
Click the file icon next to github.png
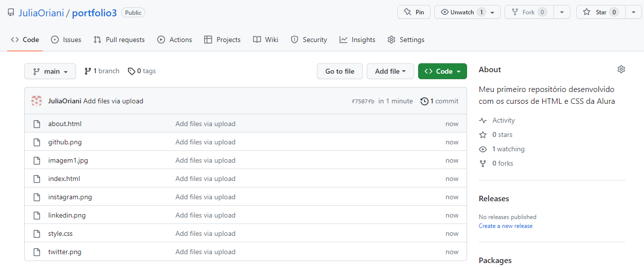(37, 142)
